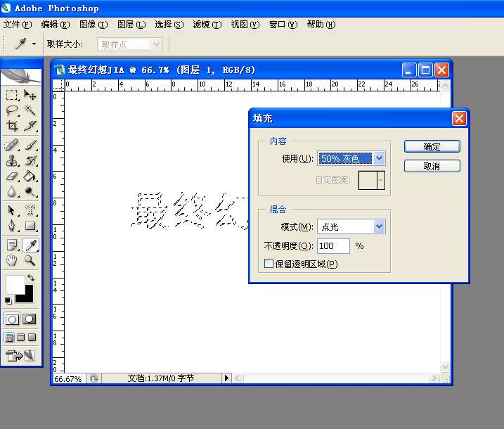Viewport: 504px width, 429px height.
Task: Open the 帮助 menu
Action: [x=321, y=25]
